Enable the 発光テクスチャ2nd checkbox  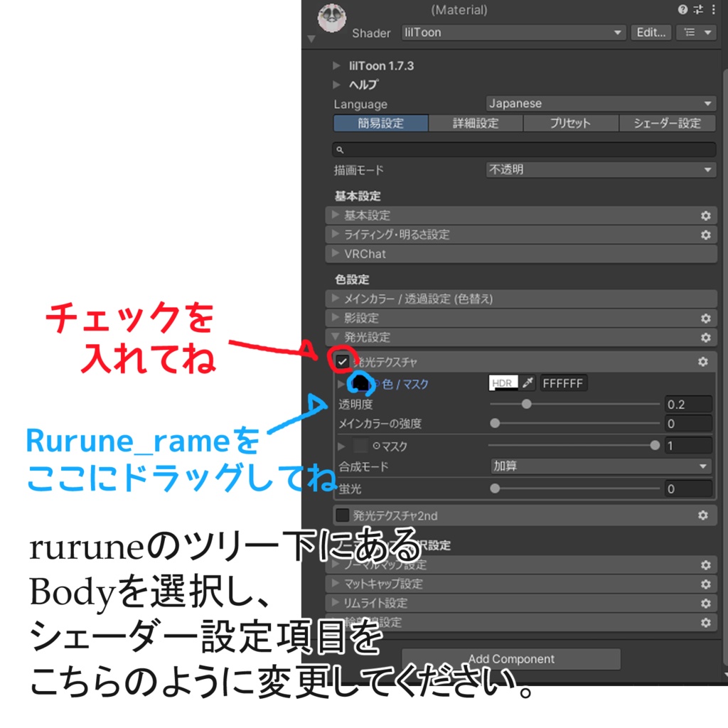pyautogui.click(x=343, y=515)
